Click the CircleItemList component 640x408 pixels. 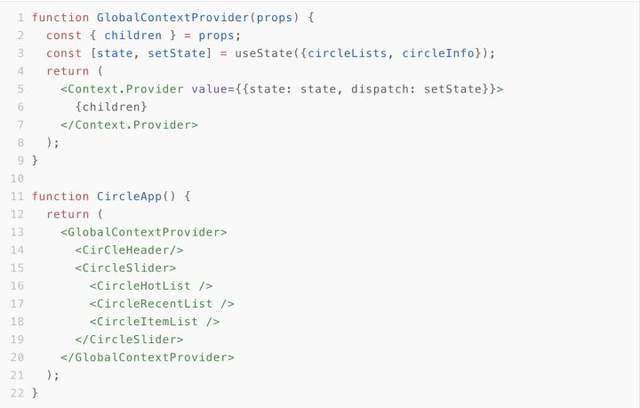pos(155,322)
